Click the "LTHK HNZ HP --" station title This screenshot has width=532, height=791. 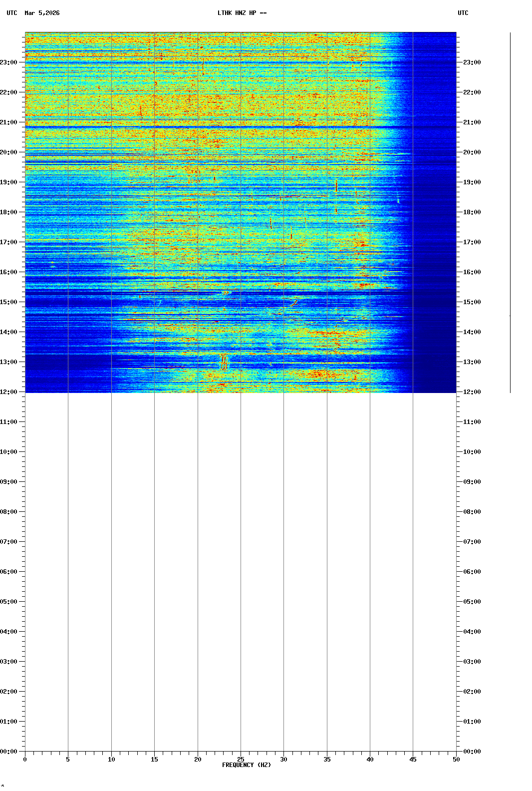click(x=242, y=13)
